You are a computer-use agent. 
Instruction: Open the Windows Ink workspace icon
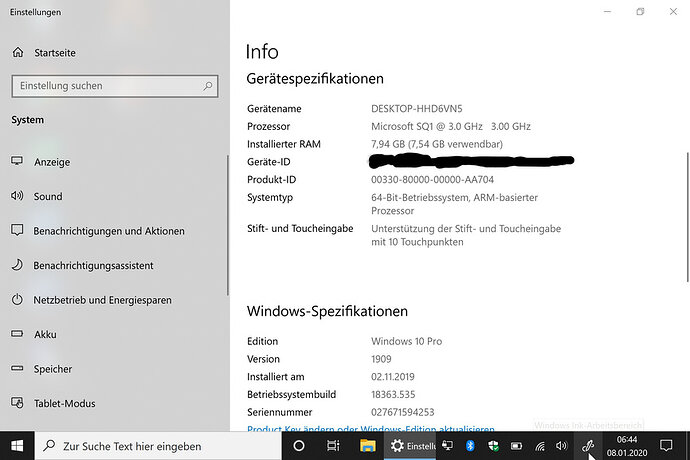(588, 446)
